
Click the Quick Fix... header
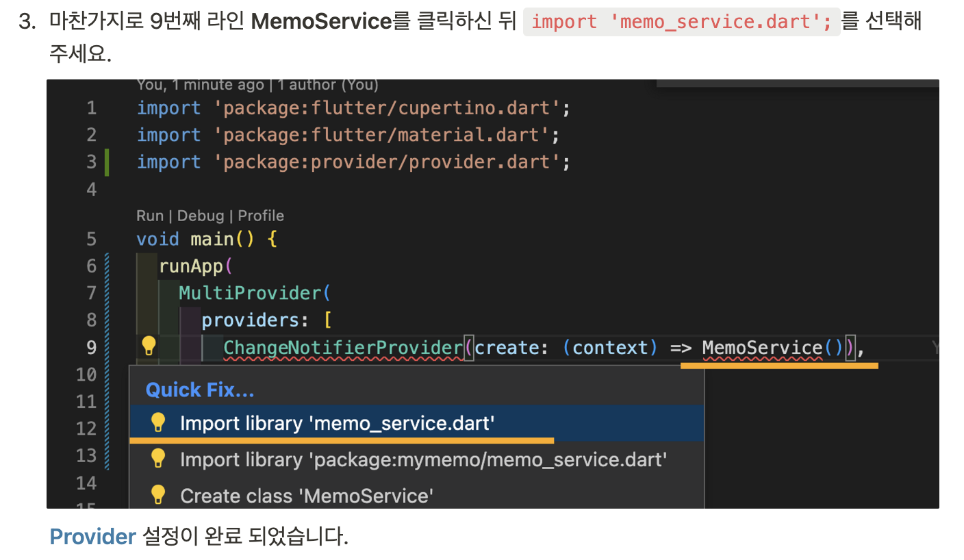200,390
